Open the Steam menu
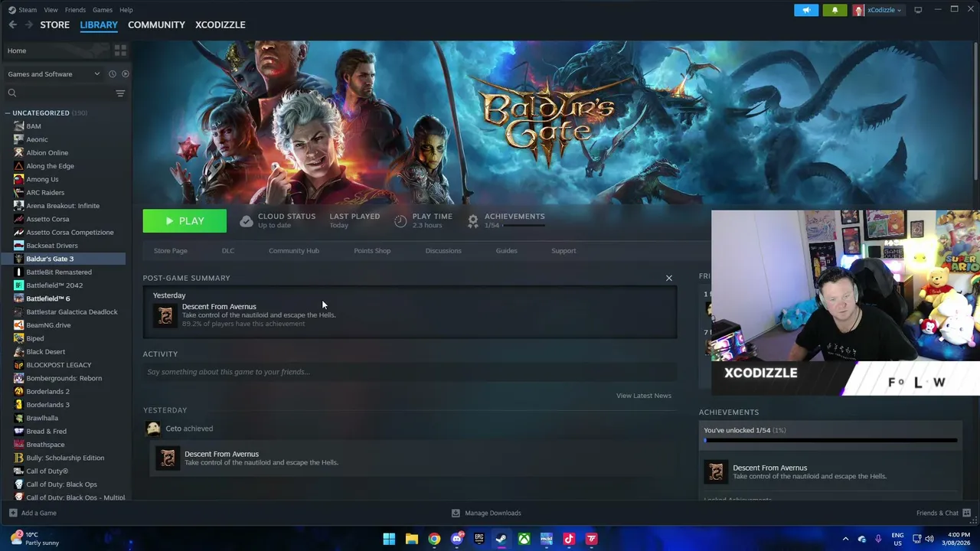 (x=28, y=10)
